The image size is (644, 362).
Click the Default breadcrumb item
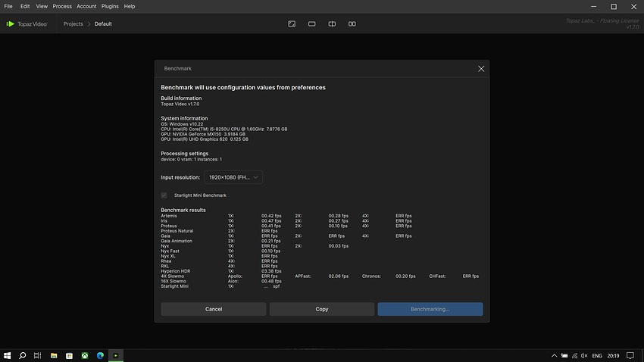(x=103, y=23)
